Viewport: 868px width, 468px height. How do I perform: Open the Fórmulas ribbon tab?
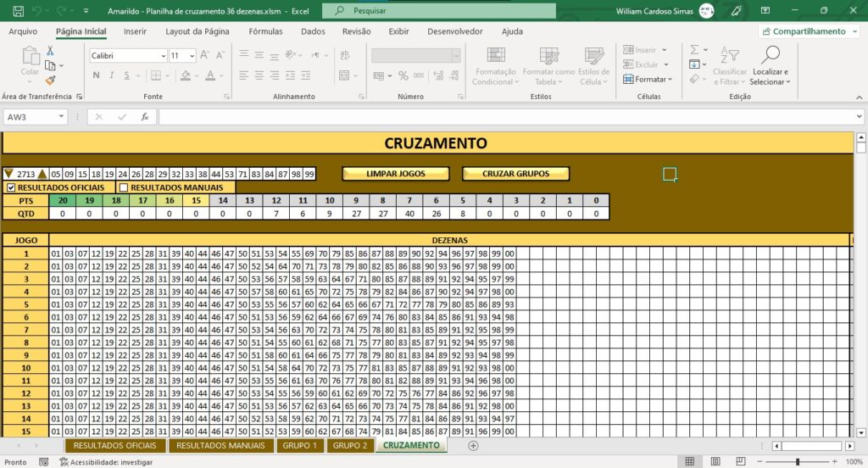(265, 31)
